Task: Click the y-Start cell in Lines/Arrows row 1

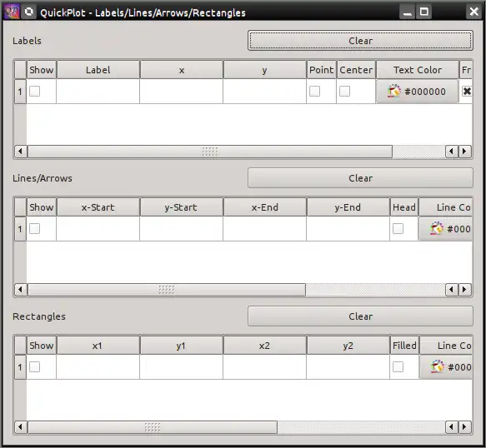Action: [x=182, y=229]
